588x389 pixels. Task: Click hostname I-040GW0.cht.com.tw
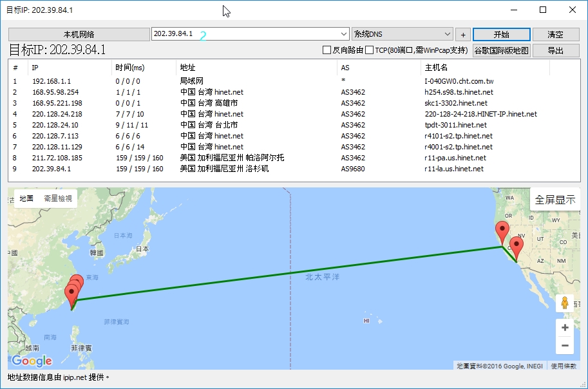(x=459, y=81)
